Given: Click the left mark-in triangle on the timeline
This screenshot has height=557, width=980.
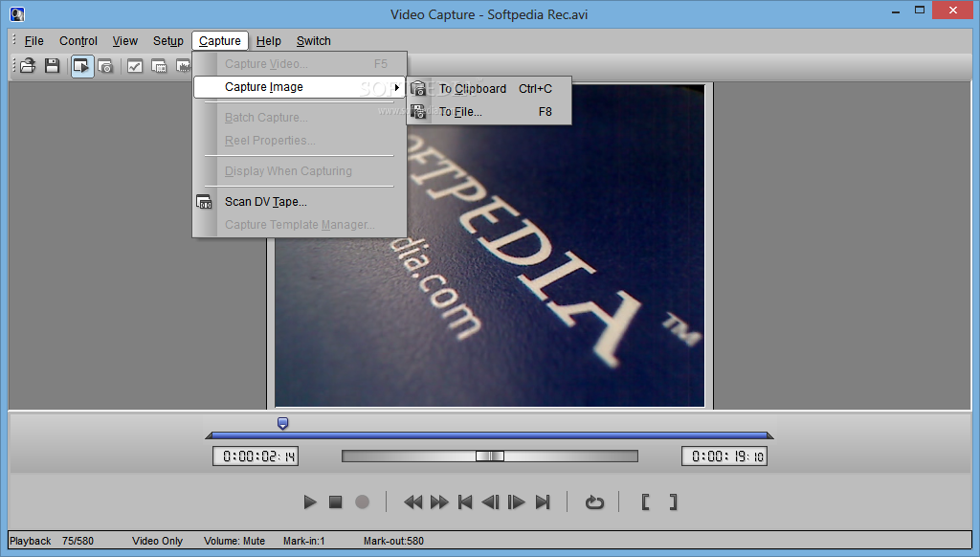Looking at the screenshot, I should pos(209,435).
